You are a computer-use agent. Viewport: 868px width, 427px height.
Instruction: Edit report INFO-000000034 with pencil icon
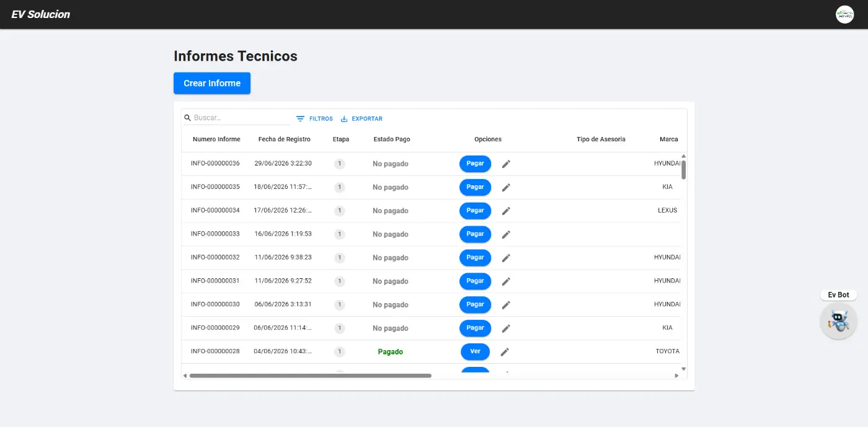tap(506, 211)
